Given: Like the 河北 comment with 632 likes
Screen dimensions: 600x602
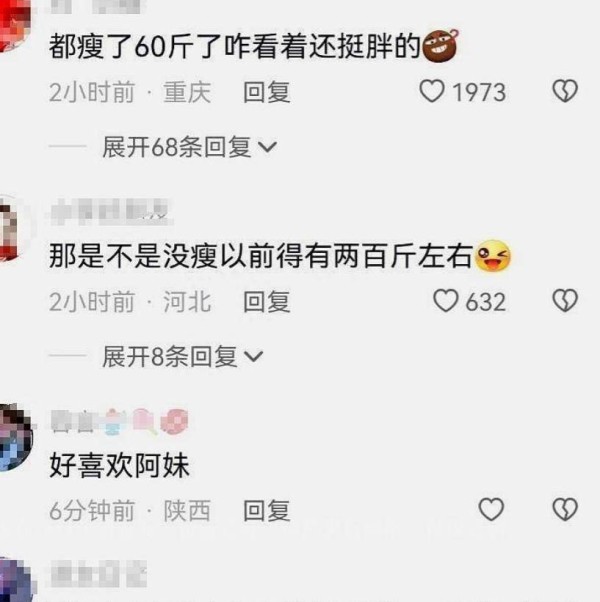Looking at the screenshot, I should click(445, 300).
